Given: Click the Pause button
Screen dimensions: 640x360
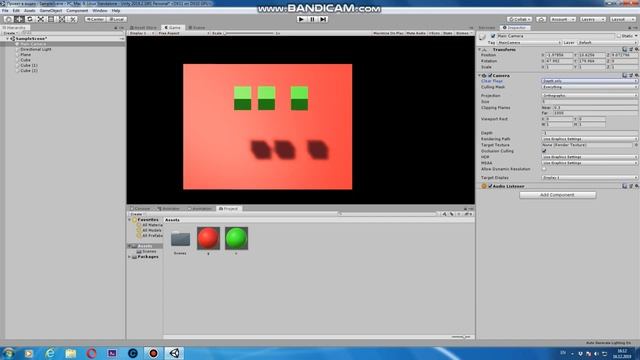Looking at the screenshot, I should (312, 19).
